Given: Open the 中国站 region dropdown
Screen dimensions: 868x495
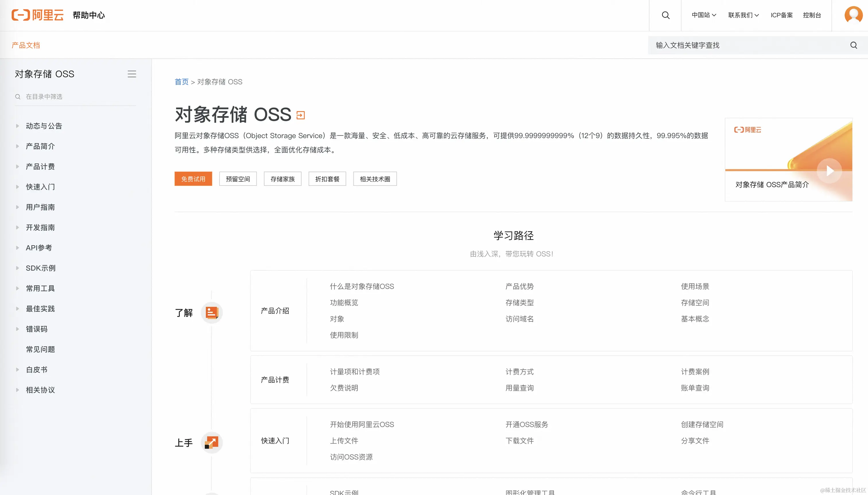Looking at the screenshot, I should pyautogui.click(x=704, y=15).
